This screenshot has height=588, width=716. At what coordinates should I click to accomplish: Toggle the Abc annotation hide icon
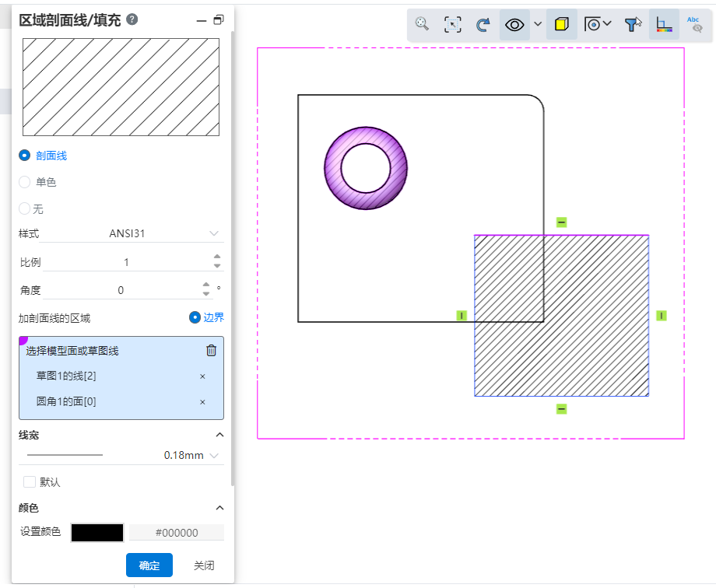693,24
